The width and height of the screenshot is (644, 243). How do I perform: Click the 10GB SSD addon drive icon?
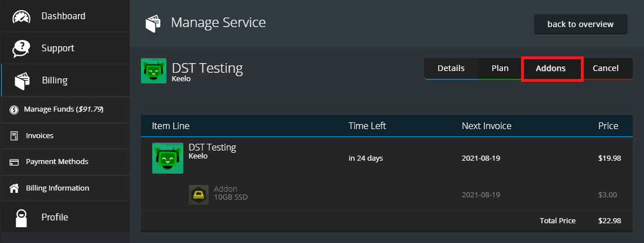(199, 195)
